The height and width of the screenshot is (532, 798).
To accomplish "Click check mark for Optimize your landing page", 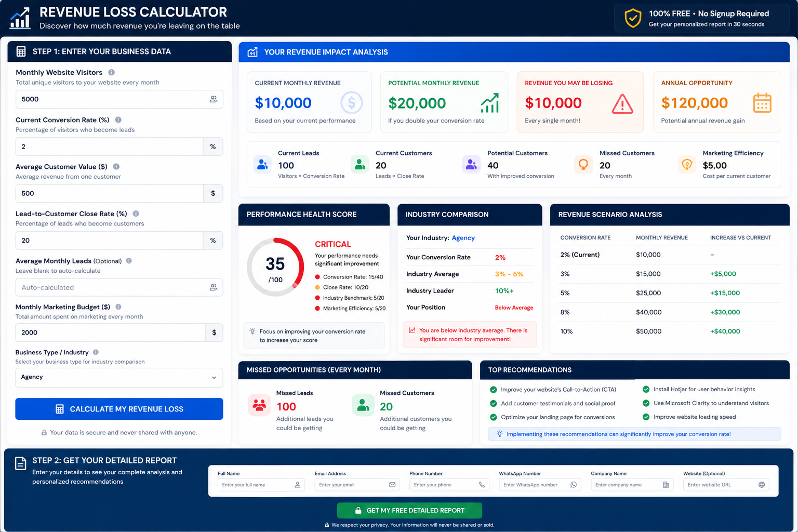I will pyautogui.click(x=493, y=417).
